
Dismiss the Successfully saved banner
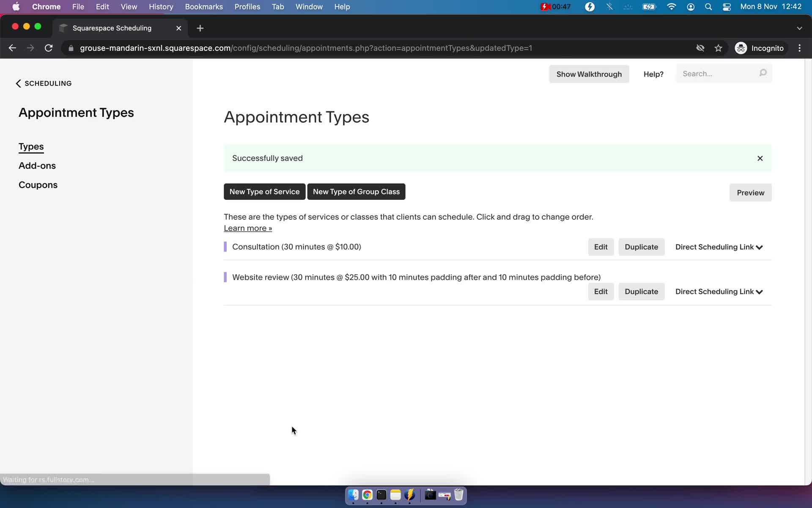click(760, 158)
